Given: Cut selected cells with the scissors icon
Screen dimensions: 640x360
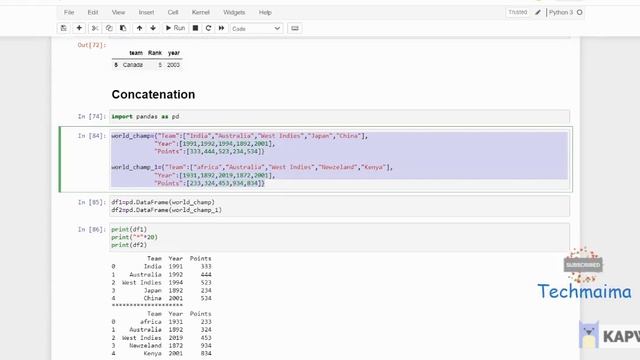Looking at the screenshot, I should point(95,28).
